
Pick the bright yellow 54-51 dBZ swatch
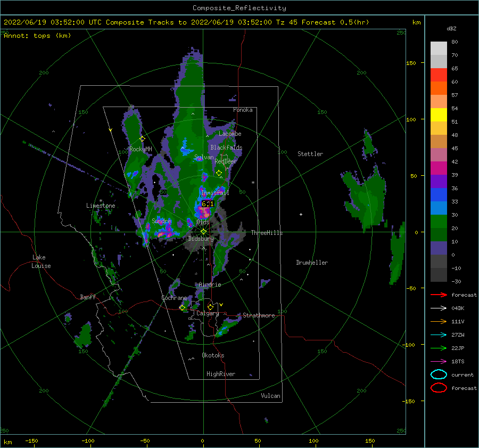[x=439, y=115]
